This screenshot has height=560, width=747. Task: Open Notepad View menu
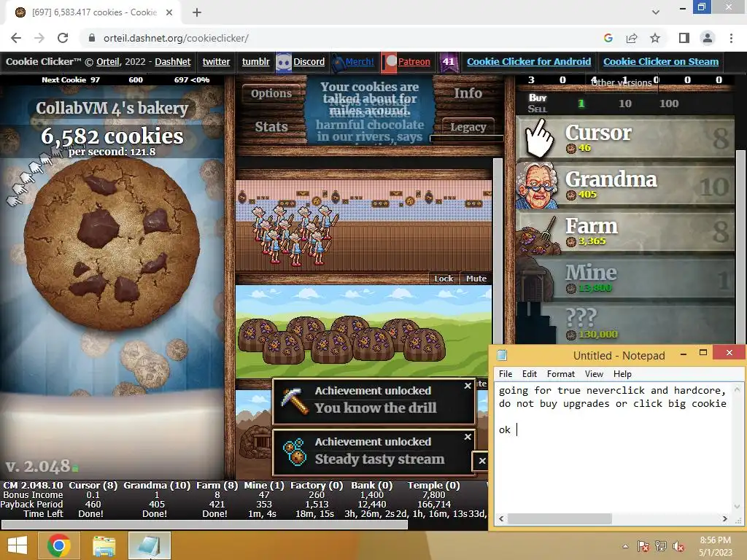pyautogui.click(x=594, y=374)
